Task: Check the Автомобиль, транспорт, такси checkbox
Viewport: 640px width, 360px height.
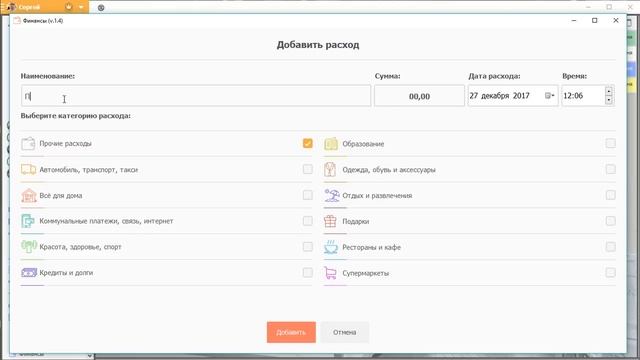Action: point(308,169)
